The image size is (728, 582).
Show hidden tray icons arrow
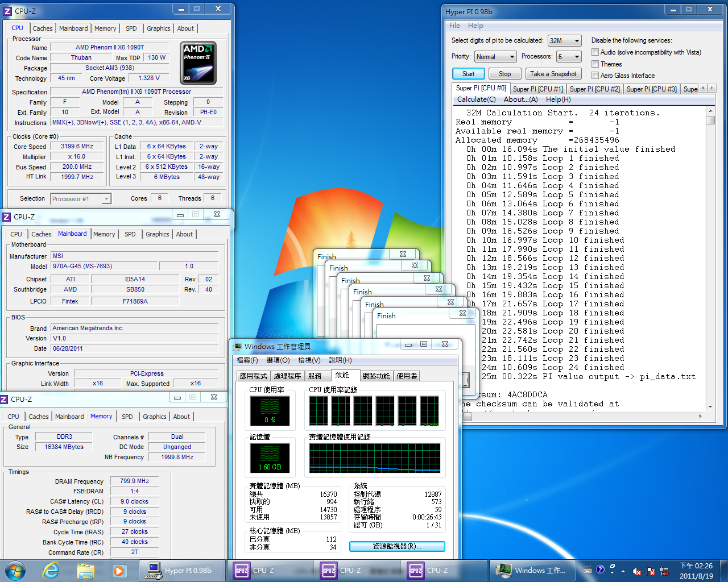pos(623,571)
